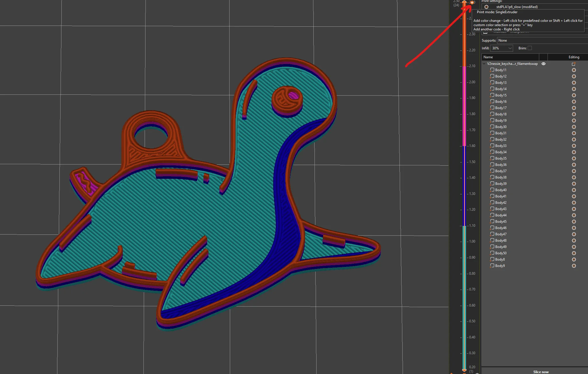Select Body47 in the object list
The width and height of the screenshot is (588, 374).
tap(501, 234)
